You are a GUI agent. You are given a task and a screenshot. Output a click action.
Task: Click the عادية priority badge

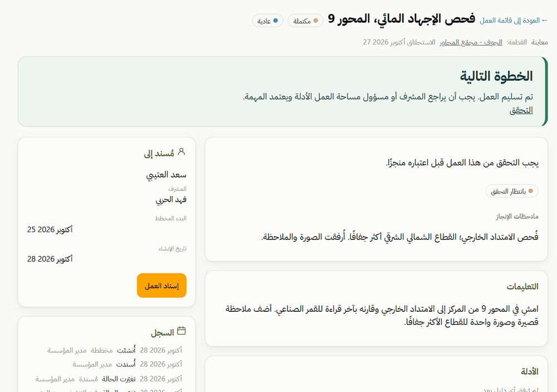point(267,21)
